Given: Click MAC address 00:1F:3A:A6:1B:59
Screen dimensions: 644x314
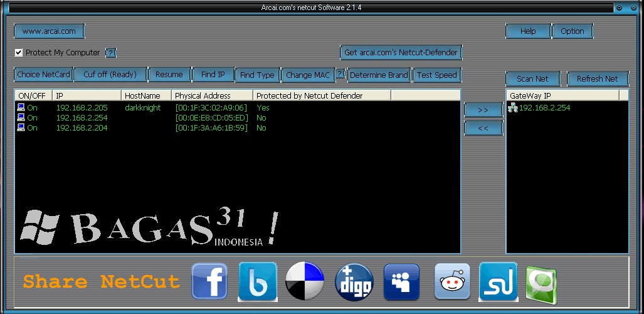Looking at the screenshot, I should point(211,127).
